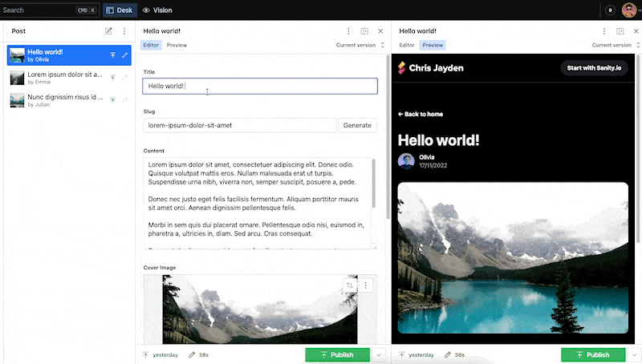Click the compose new post icon
642x364 pixels.
click(108, 30)
